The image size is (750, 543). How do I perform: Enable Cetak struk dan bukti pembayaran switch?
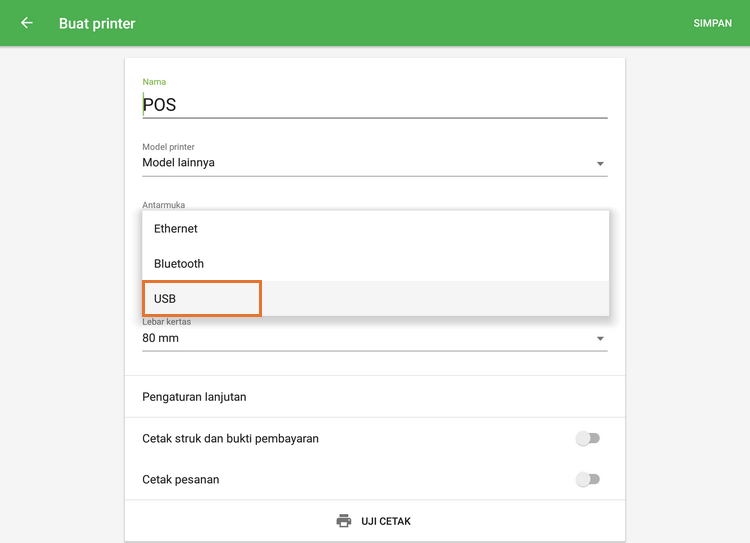pyautogui.click(x=587, y=438)
